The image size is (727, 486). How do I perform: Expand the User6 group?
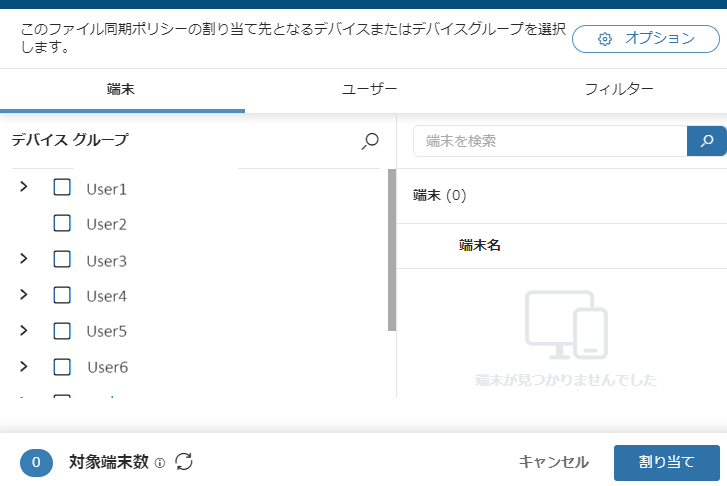tap(24, 366)
